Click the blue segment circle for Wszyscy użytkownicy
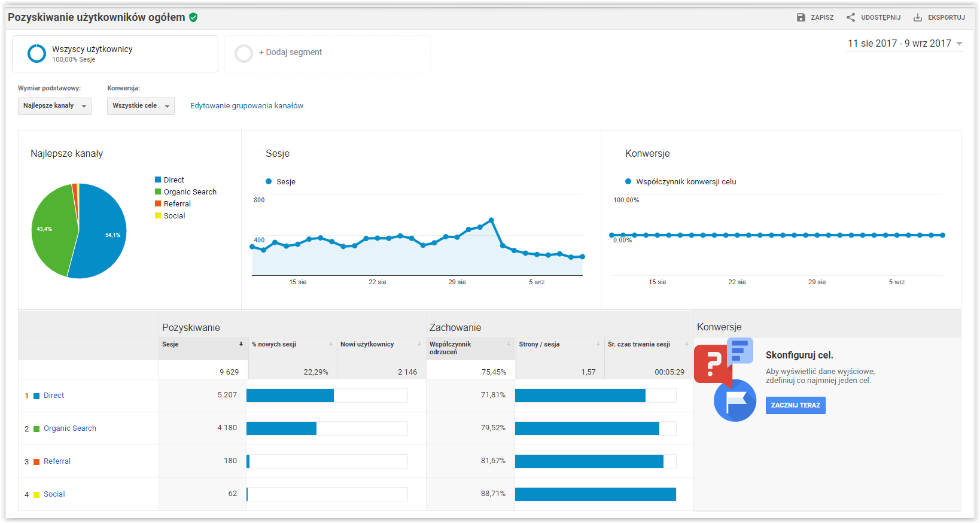Screen dimensions: 980x523 36,53
